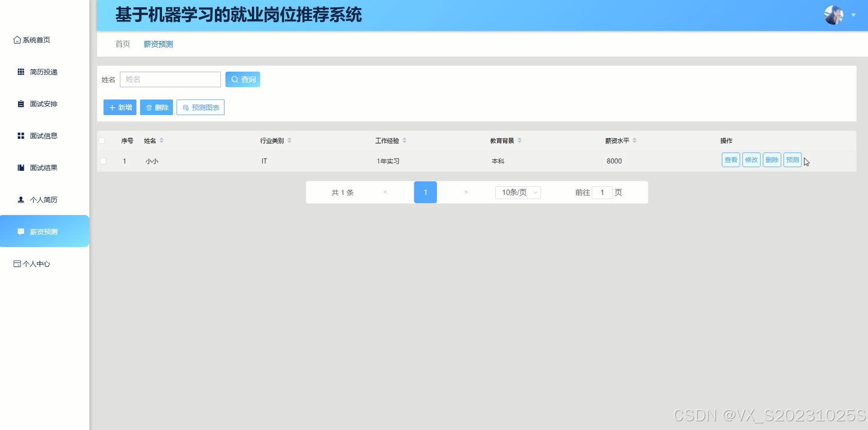Sort table by 行业类别 column arrows
The width and height of the screenshot is (868, 430).
289,140
